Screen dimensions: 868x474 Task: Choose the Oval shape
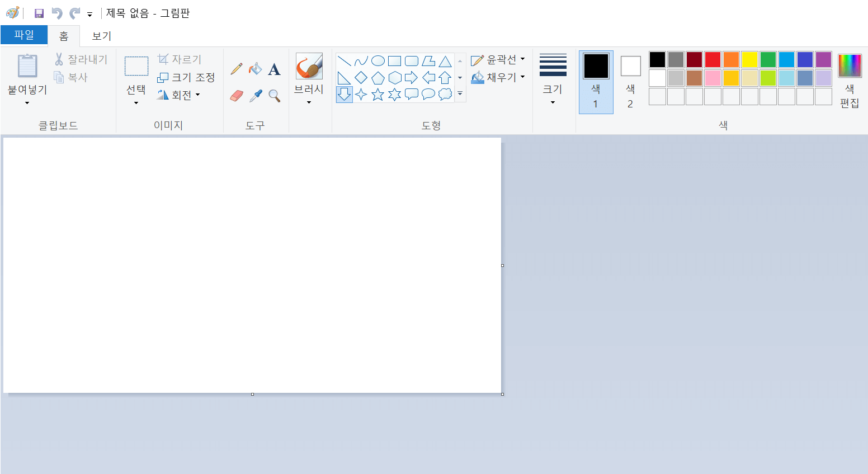coord(378,61)
